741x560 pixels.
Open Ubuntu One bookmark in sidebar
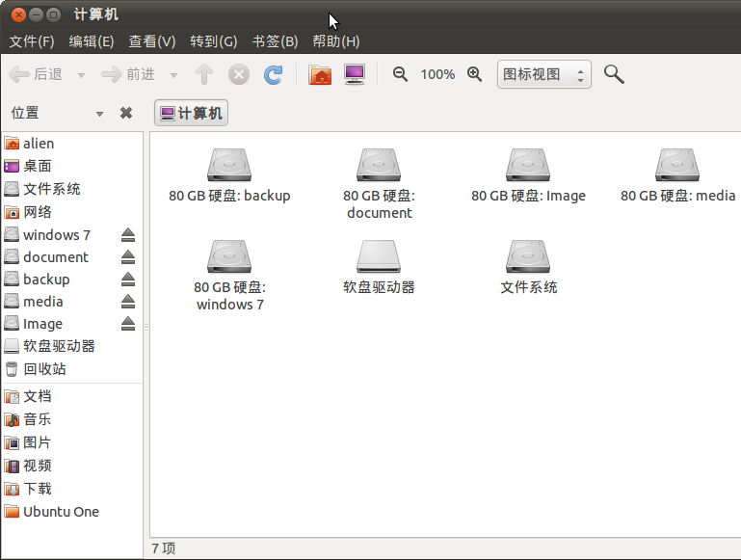point(72,511)
